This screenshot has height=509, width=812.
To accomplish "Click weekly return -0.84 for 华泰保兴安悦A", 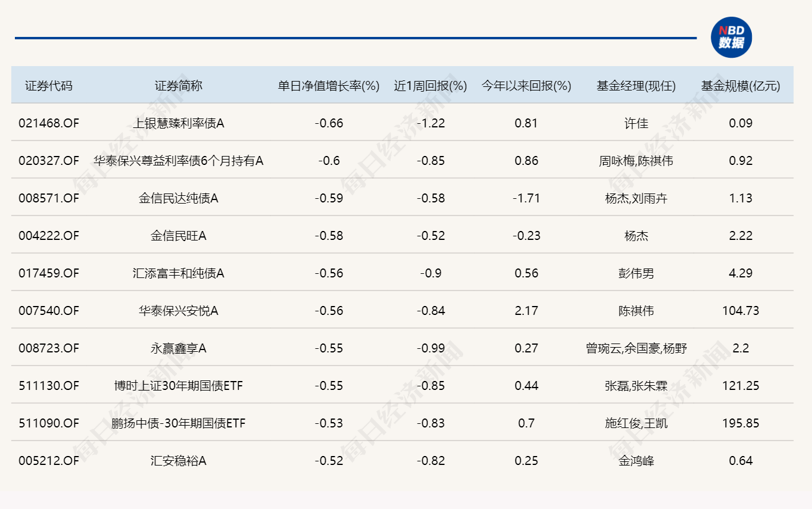I will [430, 311].
